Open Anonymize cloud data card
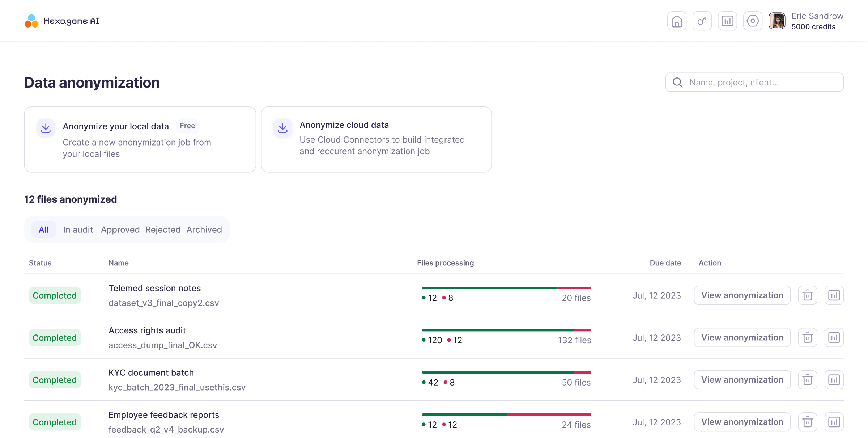The image size is (868, 438). click(376, 139)
